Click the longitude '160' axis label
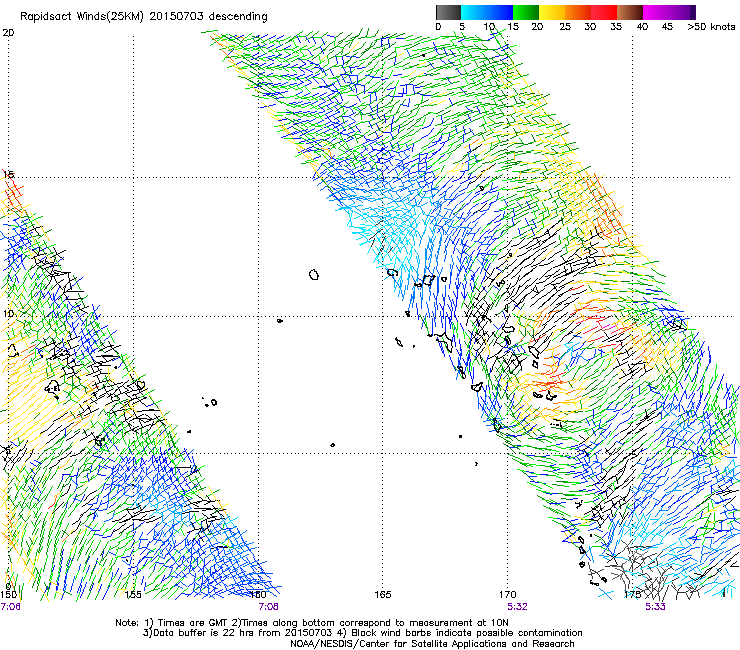 pyautogui.click(x=258, y=594)
